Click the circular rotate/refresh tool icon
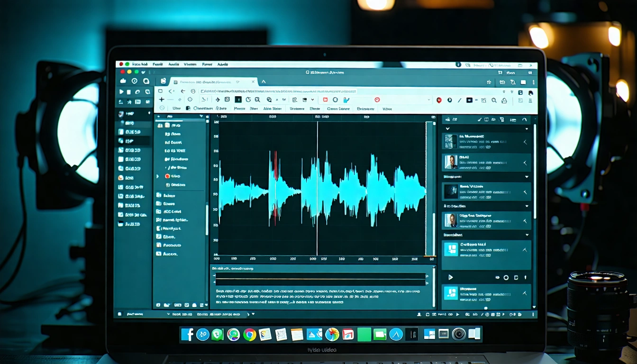Screen dimensions: 637x364 248,100
